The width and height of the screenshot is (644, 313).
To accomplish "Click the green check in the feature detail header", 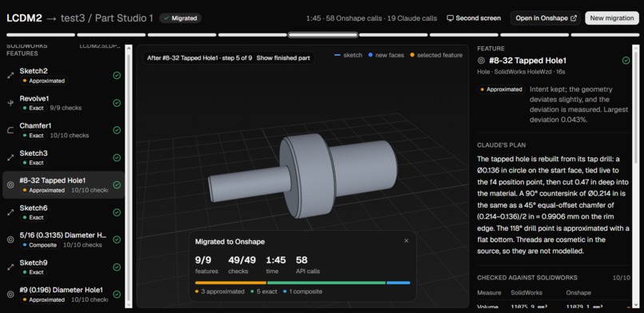I will 626,61.
